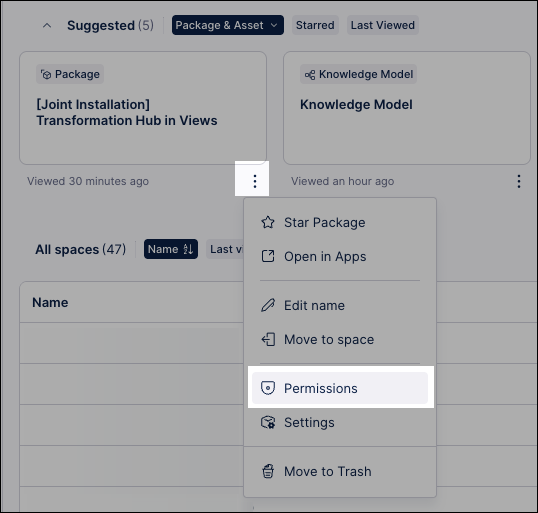Click the Move to space arrow icon

point(268,339)
